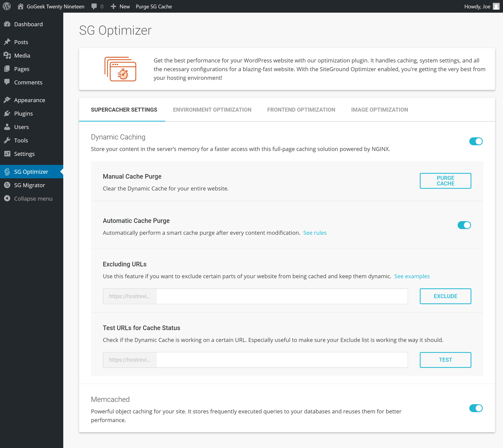Open the See examples link

pyautogui.click(x=412, y=276)
